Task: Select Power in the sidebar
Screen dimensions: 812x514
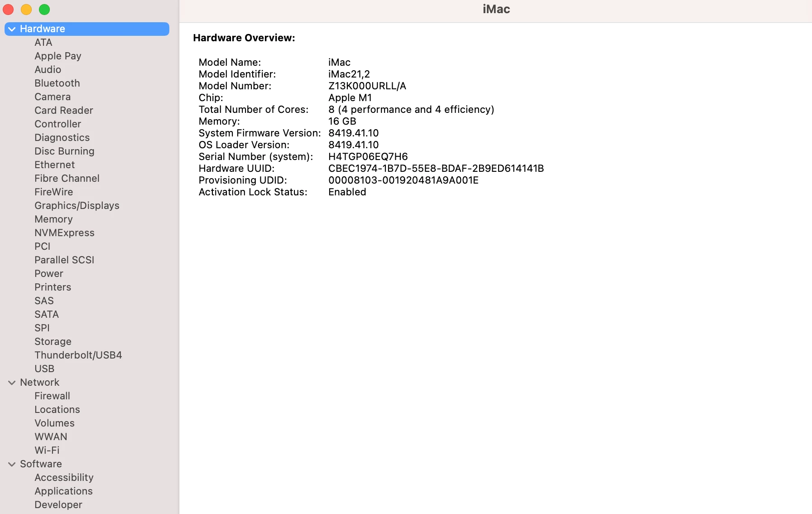Action: (x=49, y=274)
